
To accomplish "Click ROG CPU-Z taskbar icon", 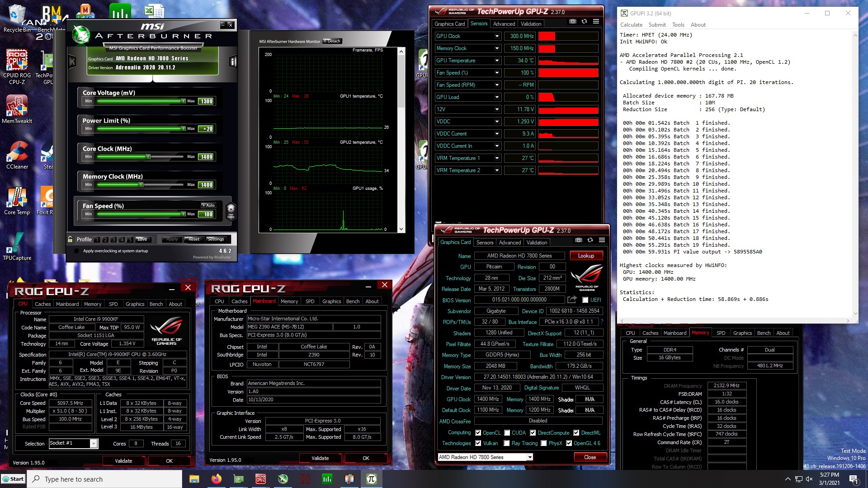I will (261, 479).
